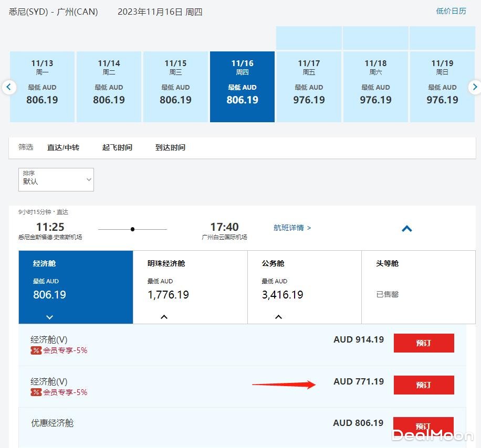Expand the 公务舱 fare chevron
Screen dimensions: 481x448
(278, 317)
